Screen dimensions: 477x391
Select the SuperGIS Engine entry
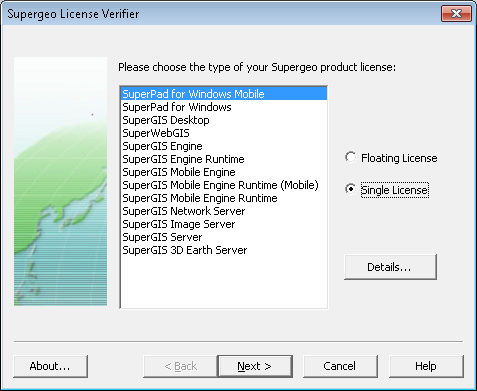coord(224,146)
